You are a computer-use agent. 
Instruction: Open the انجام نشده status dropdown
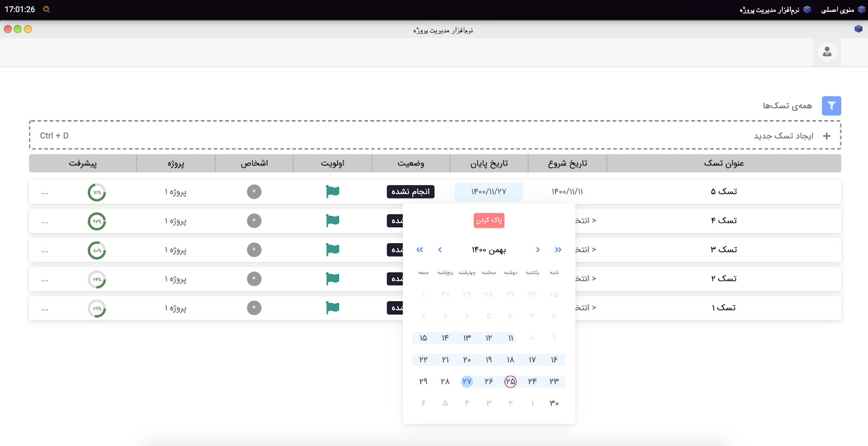pos(411,192)
